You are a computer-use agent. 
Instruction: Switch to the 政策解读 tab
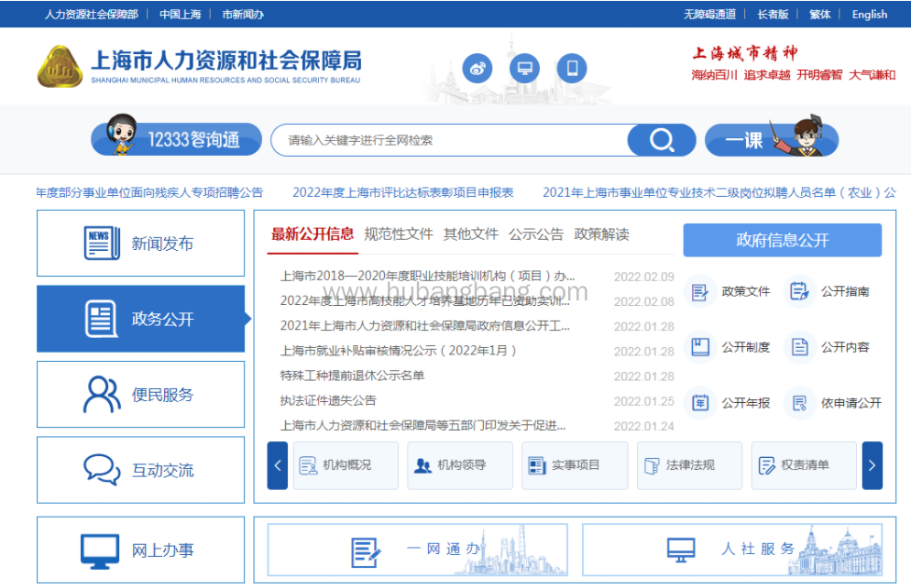(601, 234)
